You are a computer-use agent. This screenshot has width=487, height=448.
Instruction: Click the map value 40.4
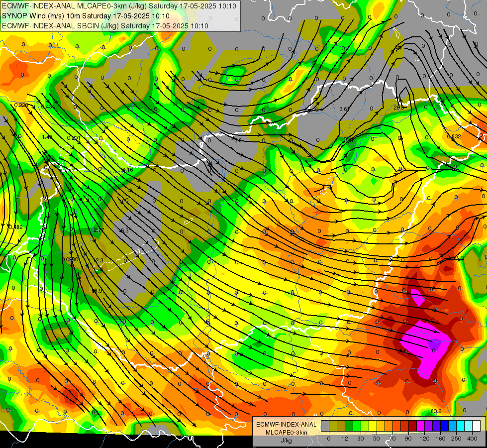point(317,110)
